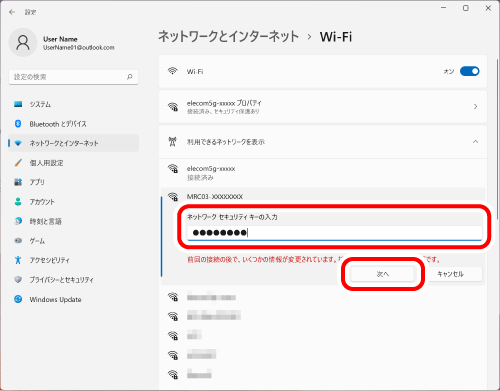Click the network diamond icon in sidebar
The image size is (500, 391).
[18, 143]
